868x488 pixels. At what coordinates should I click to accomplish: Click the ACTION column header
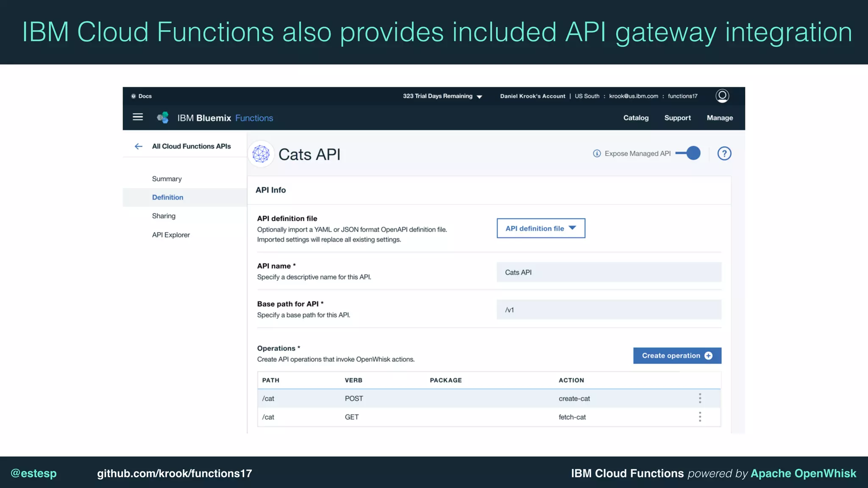pos(571,380)
